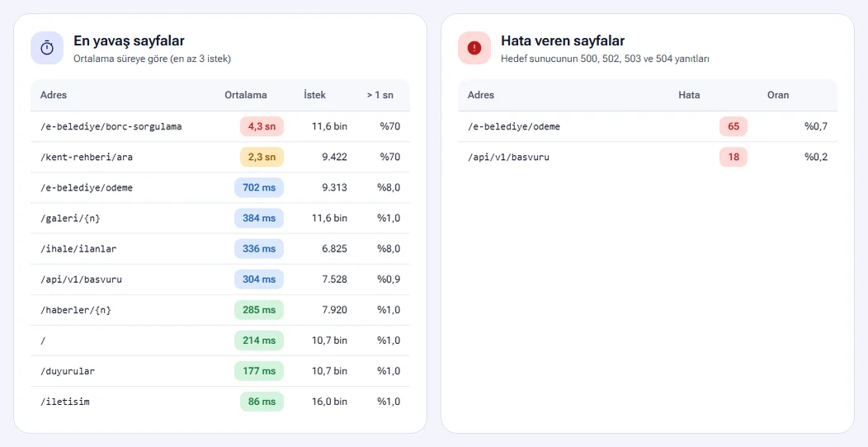Viewport: 868px width, 447px height.
Task: Click the 702 ms blue badge
Action: point(259,187)
